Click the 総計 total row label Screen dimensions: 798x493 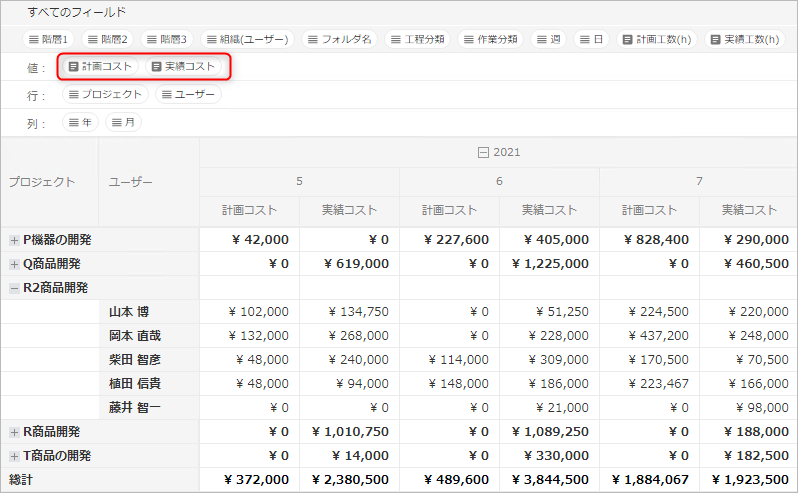(x=22, y=480)
